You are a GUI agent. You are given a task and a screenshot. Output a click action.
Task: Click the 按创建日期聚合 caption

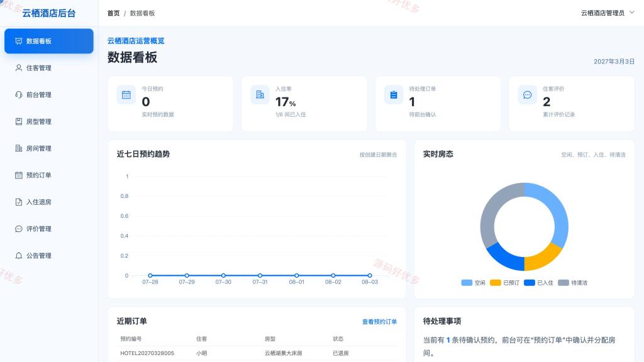tap(378, 155)
